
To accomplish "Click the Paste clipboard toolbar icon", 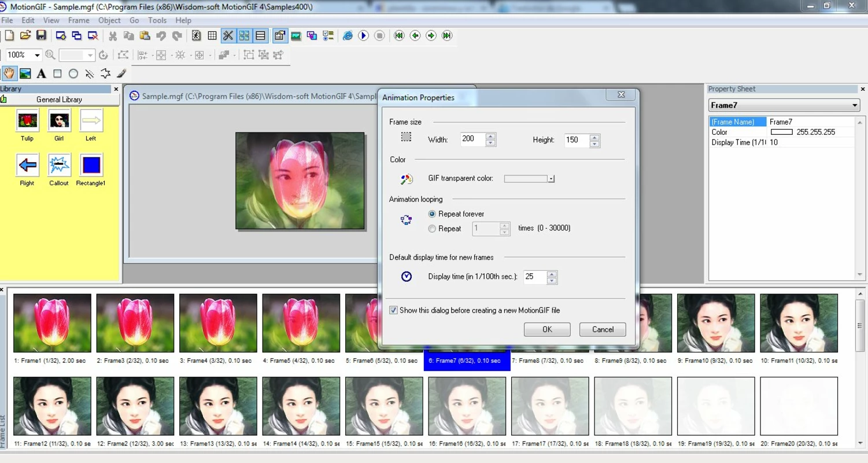I will (x=145, y=36).
